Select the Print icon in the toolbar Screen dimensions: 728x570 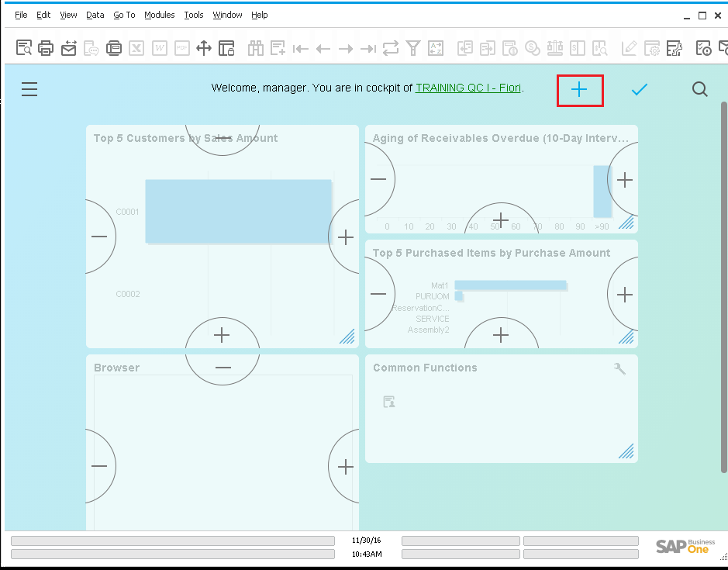46,47
